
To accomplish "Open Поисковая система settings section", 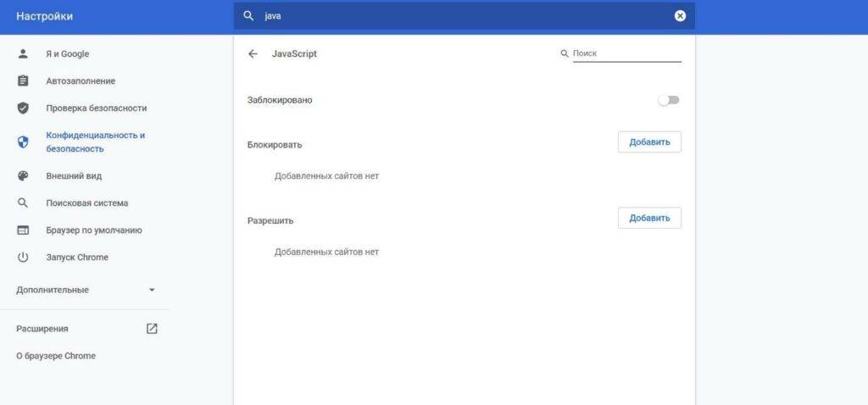I will [x=87, y=203].
